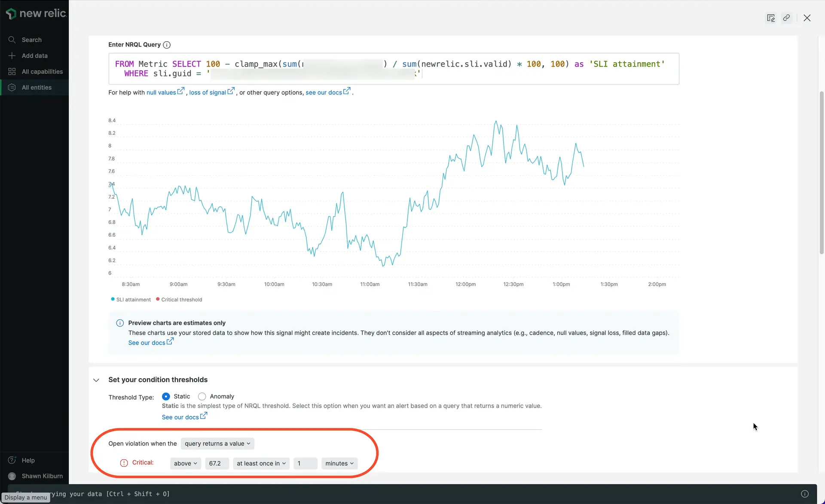Collapse the 'Set your condition thresholds' section

(x=96, y=380)
